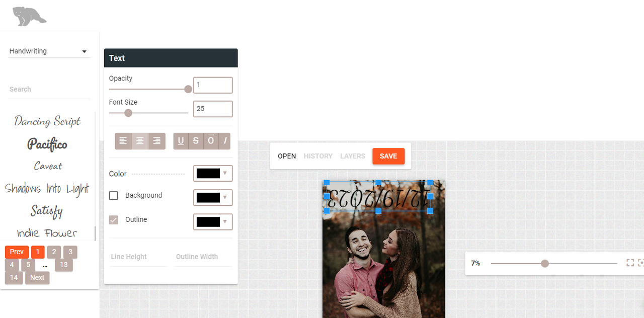Go to font page 5
This screenshot has height=318, width=644.
coord(28,265)
